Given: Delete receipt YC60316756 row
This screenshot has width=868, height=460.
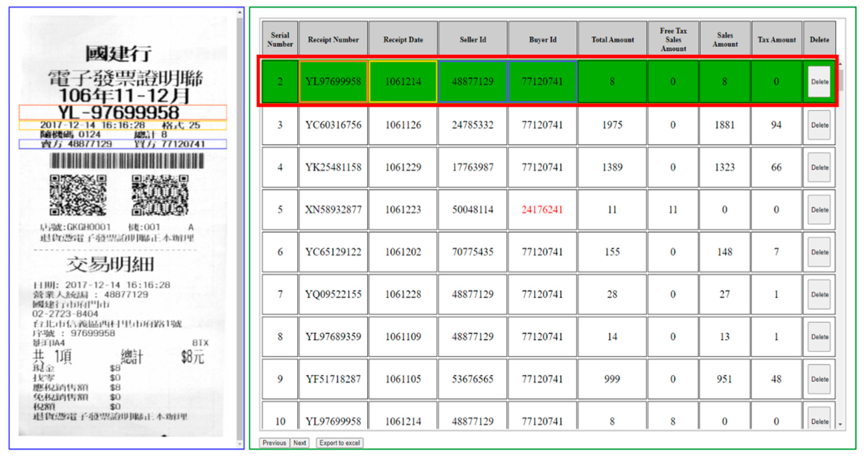Looking at the screenshot, I should 819,125.
